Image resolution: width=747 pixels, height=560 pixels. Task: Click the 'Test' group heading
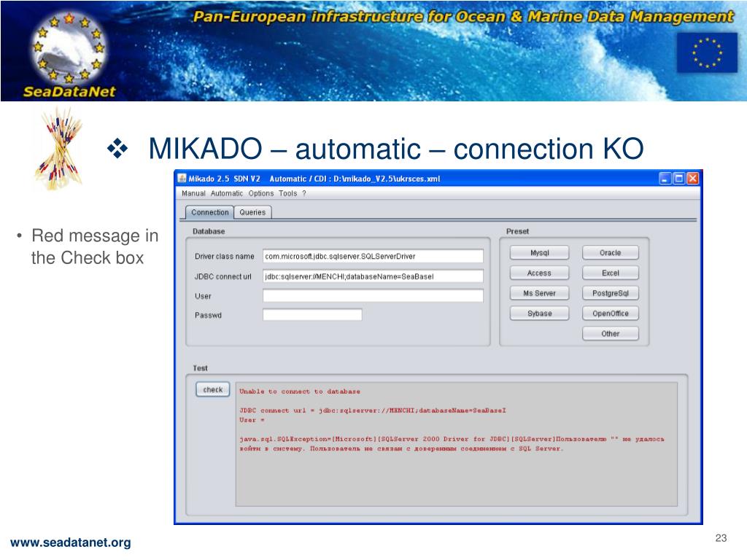click(x=200, y=368)
